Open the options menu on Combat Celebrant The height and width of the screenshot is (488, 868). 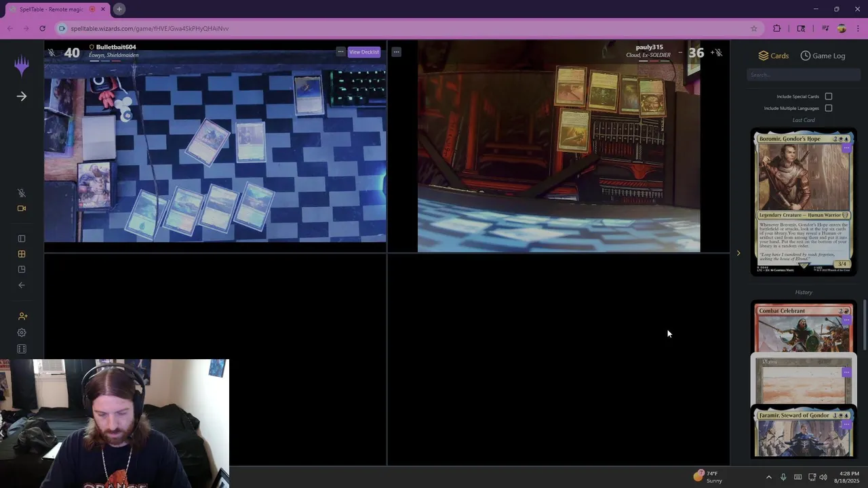(846, 320)
